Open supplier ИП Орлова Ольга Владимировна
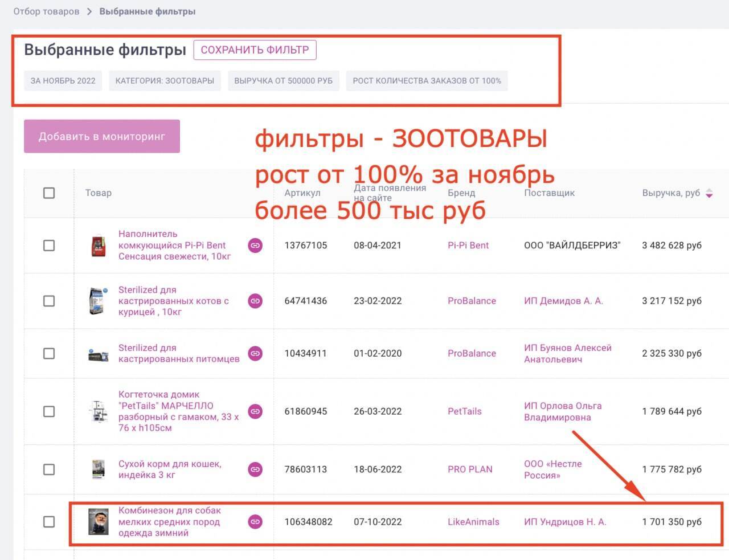The width and height of the screenshot is (729, 560). coord(563,411)
